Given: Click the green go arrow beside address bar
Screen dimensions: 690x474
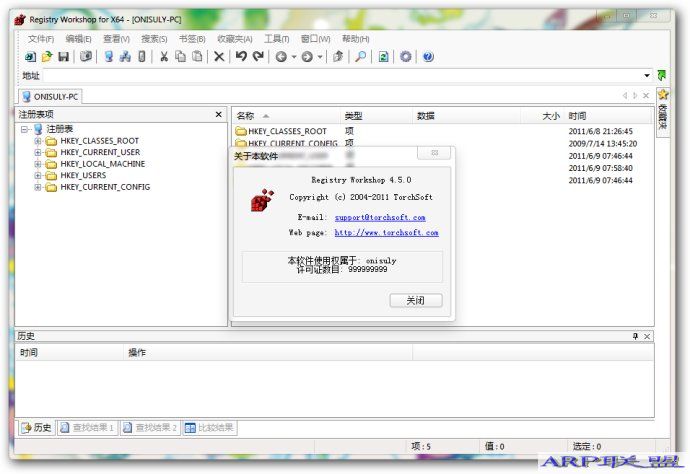Looking at the screenshot, I should (661, 75).
